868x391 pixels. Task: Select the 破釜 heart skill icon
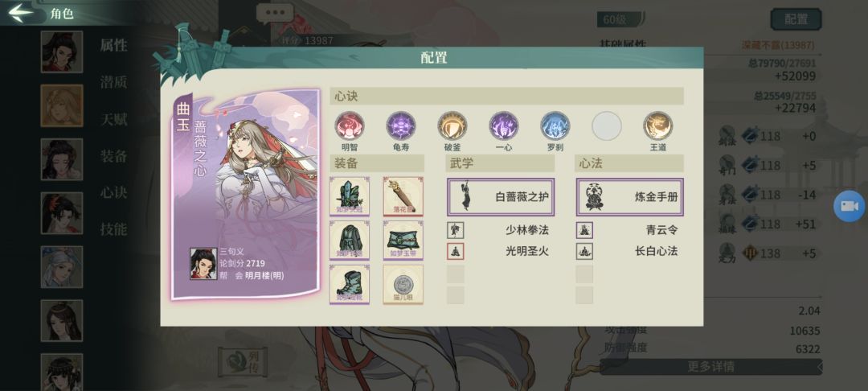click(x=452, y=126)
